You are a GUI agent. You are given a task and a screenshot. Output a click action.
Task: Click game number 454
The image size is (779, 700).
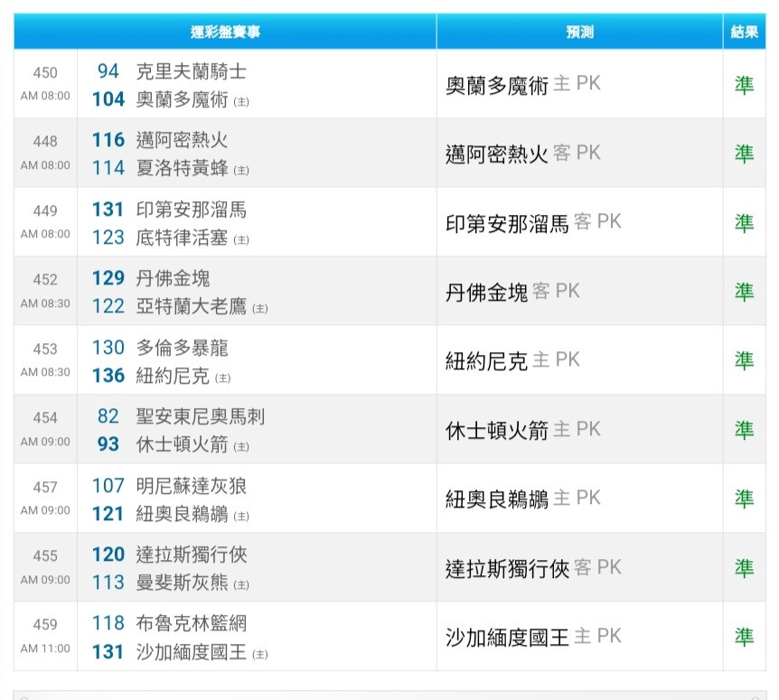point(45,418)
